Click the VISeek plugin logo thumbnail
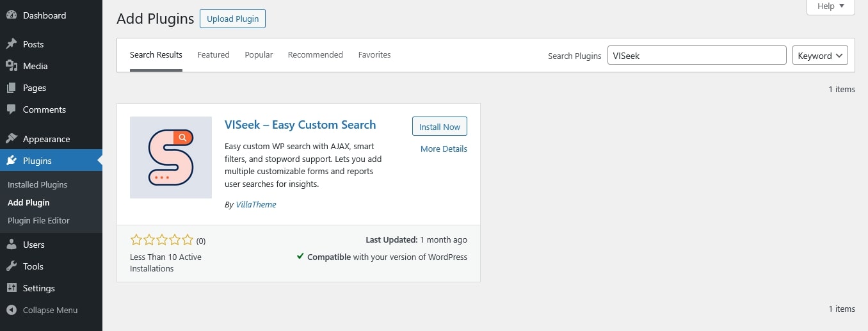 tap(171, 157)
